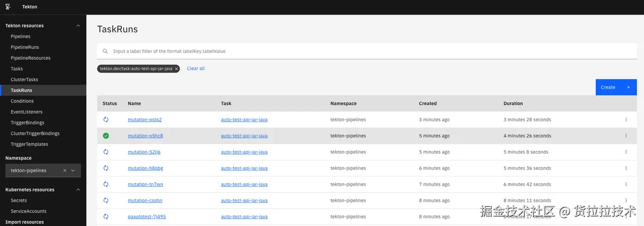Click running status icon for mutation-h8pbg
Screen dimensions: 644x226
106,168
